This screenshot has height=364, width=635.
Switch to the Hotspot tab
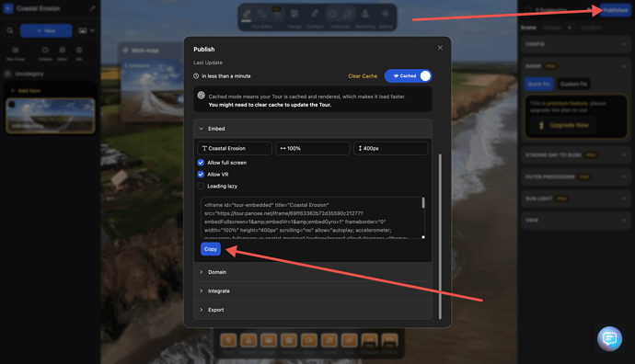pyautogui.click(x=552, y=28)
